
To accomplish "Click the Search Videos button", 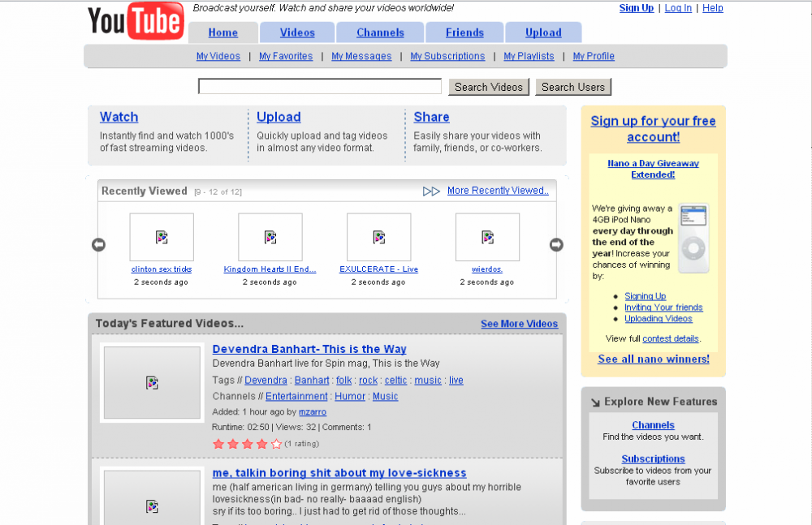I will click(x=488, y=87).
